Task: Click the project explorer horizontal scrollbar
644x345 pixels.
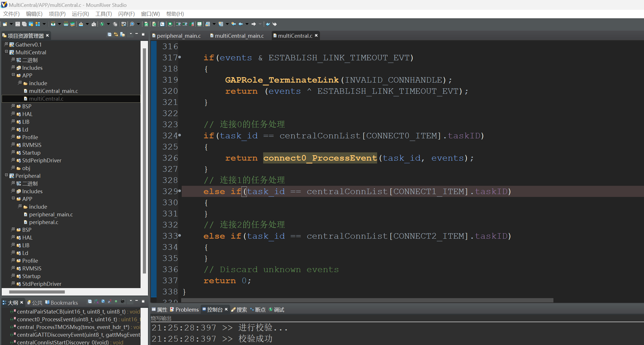Action: 37,292
